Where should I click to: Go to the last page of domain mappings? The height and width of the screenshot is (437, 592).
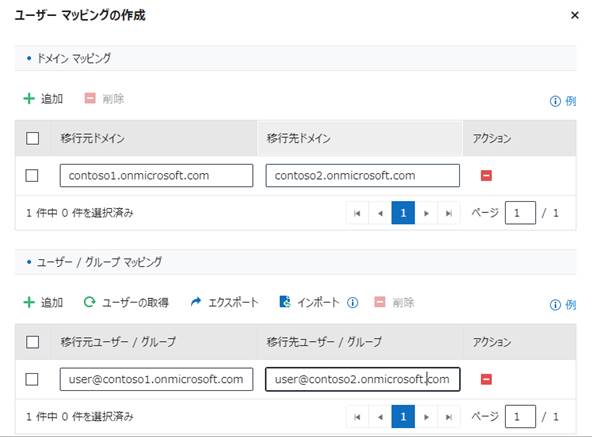pos(449,213)
